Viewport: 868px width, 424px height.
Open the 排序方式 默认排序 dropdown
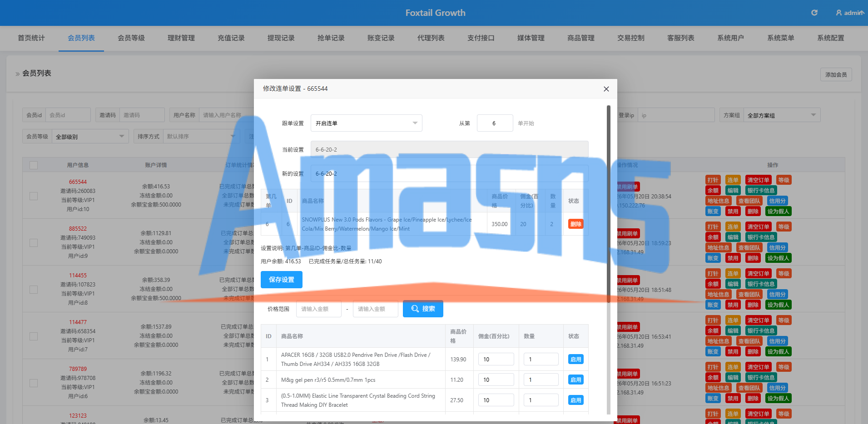(201, 136)
